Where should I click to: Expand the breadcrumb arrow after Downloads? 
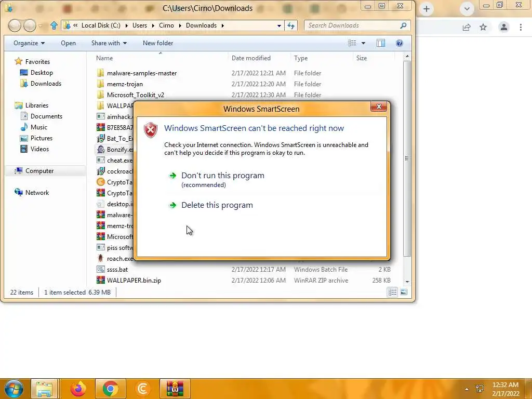click(x=223, y=25)
